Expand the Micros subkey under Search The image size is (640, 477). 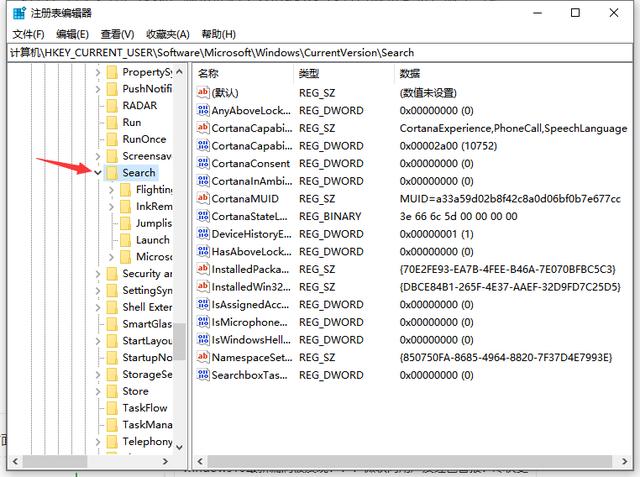point(111,257)
